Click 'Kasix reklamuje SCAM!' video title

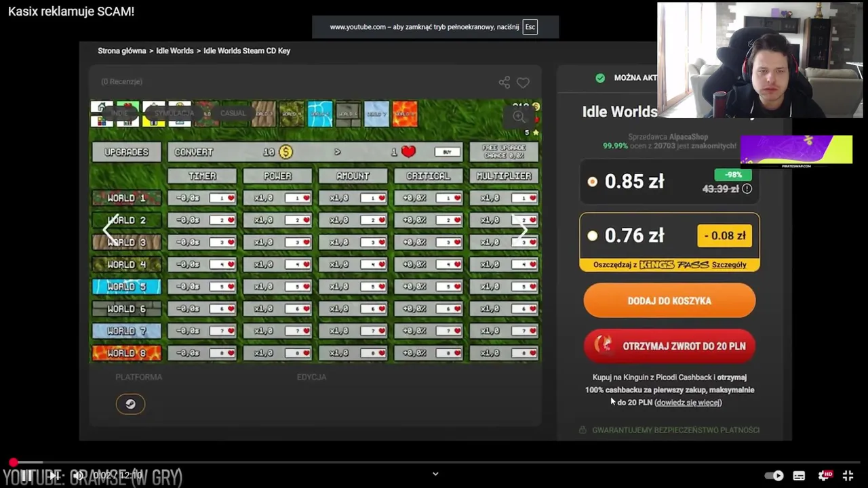pos(71,12)
